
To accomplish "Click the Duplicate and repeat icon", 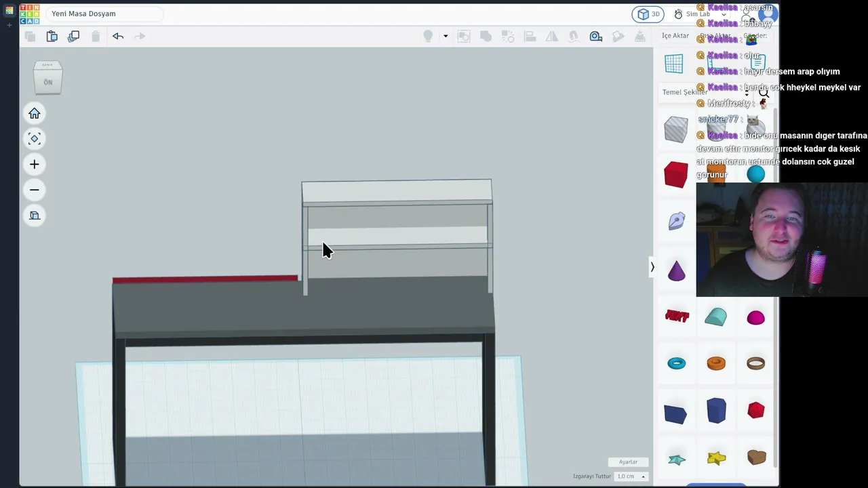I will click(x=74, y=36).
